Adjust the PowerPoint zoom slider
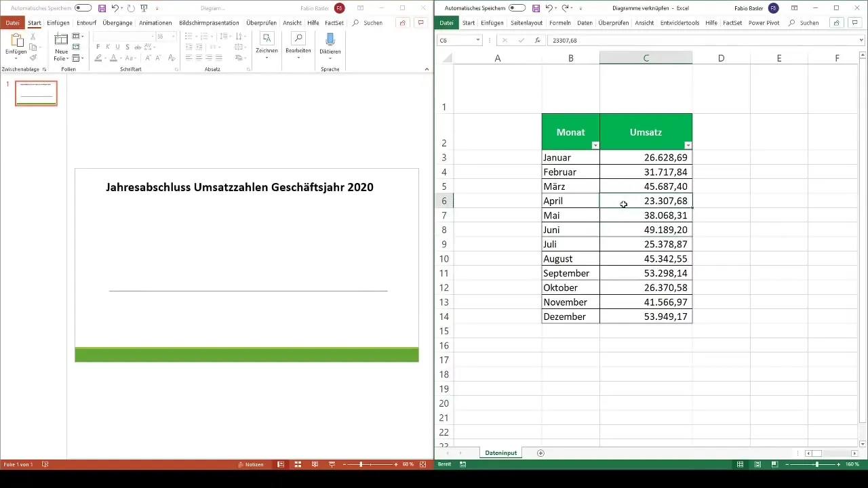Image resolution: width=868 pixels, height=488 pixels. 361,464
